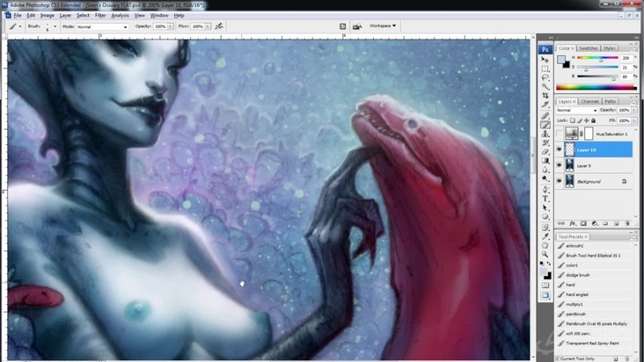Open Layers panel Fill arrow
644x362 pixels.
pos(633,120)
